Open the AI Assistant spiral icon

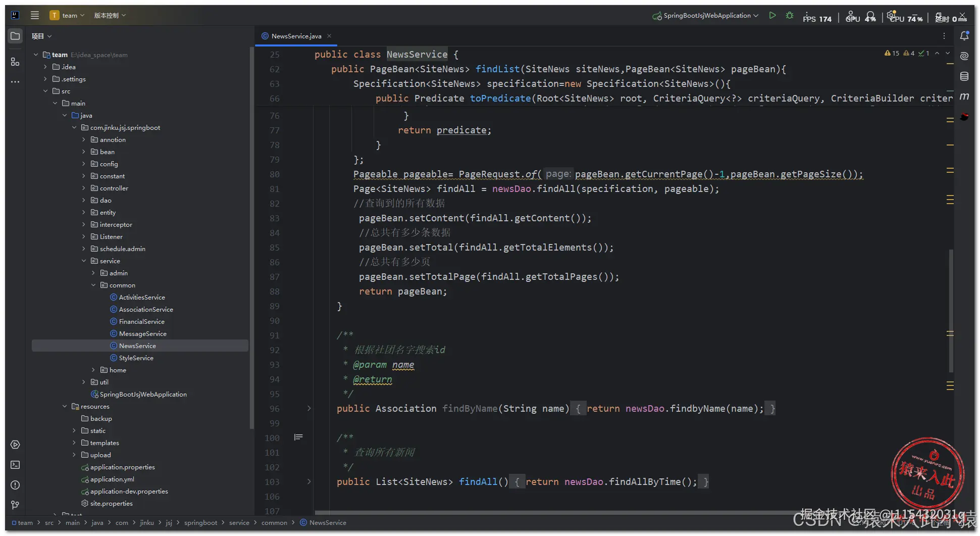tap(964, 56)
